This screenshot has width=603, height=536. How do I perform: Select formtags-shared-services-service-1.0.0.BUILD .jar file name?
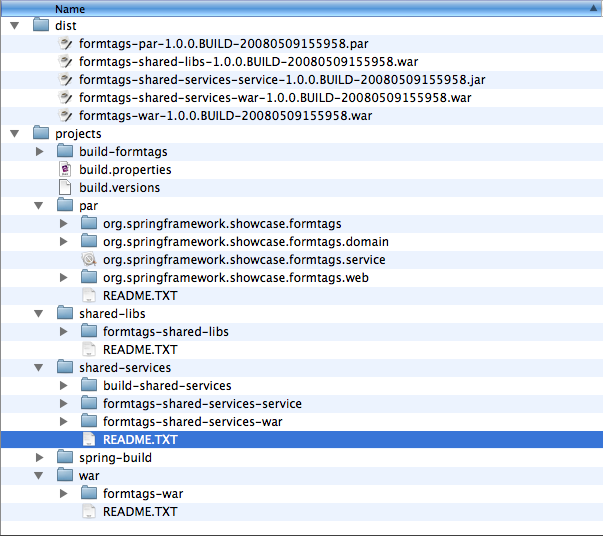pyautogui.click(x=282, y=80)
